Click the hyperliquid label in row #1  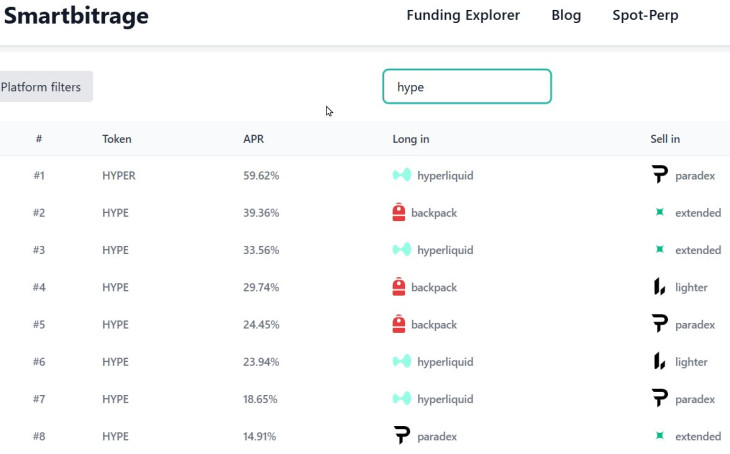coord(445,176)
